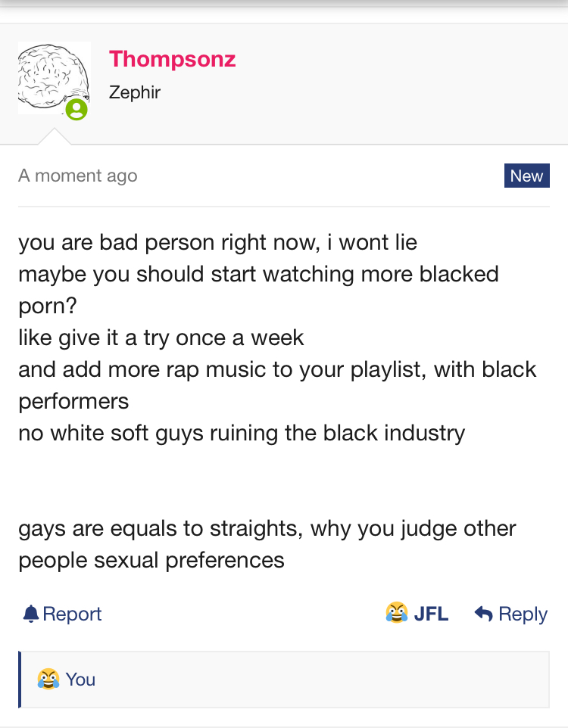Image resolution: width=568 pixels, height=728 pixels.
Task: Click the Report bell icon
Action: click(x=31, y=614)
